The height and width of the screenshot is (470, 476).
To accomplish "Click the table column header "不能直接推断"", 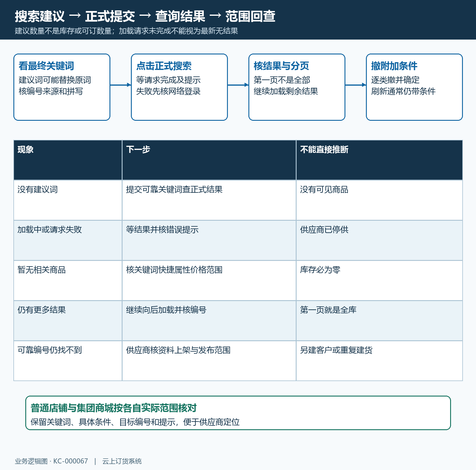I will pos(380,160).
